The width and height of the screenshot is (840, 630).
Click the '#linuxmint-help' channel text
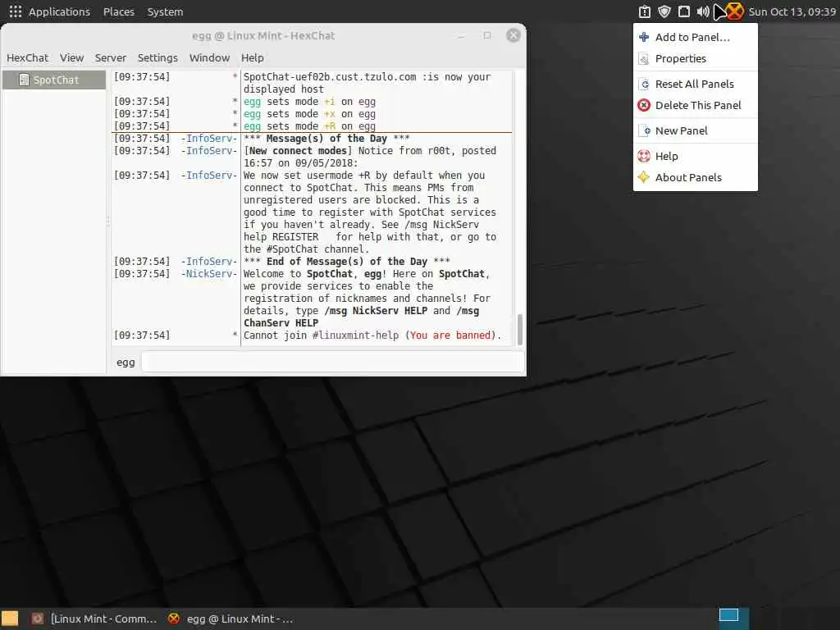(356, 336)
